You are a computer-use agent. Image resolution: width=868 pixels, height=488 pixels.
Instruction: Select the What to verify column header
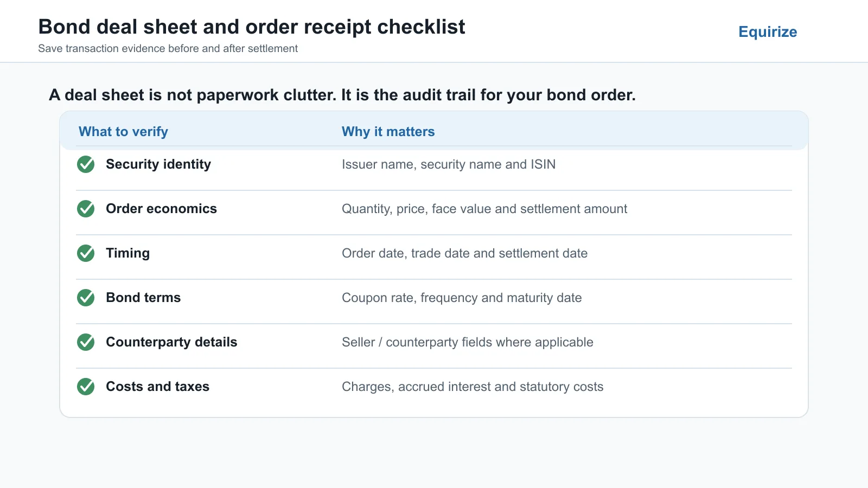[x=123, y=132]
